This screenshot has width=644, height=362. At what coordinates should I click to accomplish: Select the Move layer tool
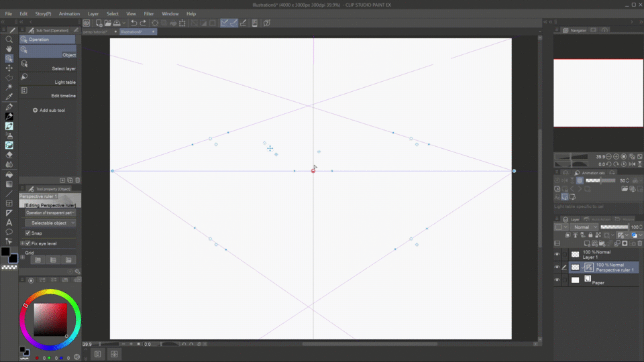click(x=9, y=68)
